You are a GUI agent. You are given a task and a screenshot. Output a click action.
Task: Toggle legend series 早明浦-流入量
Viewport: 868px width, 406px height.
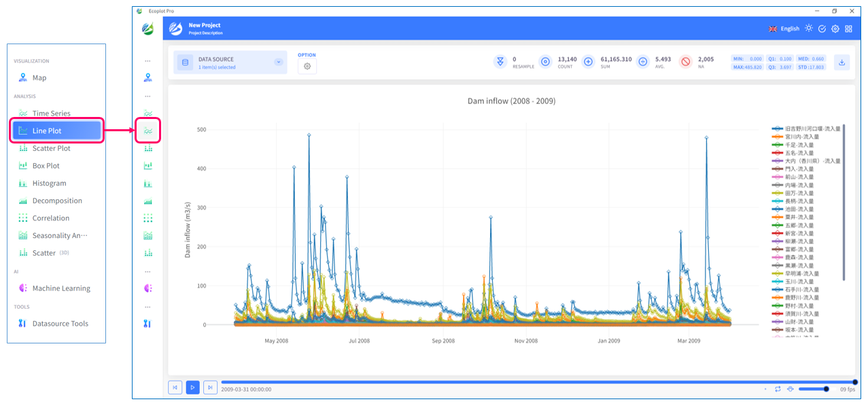[795, 273]
